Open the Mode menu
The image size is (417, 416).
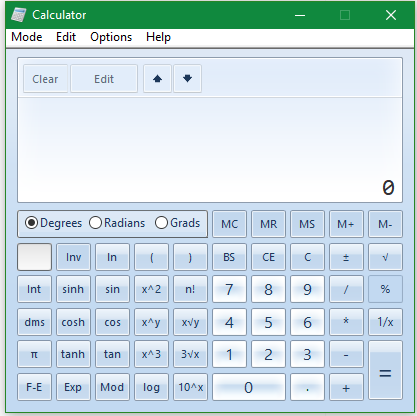point(27,37)
